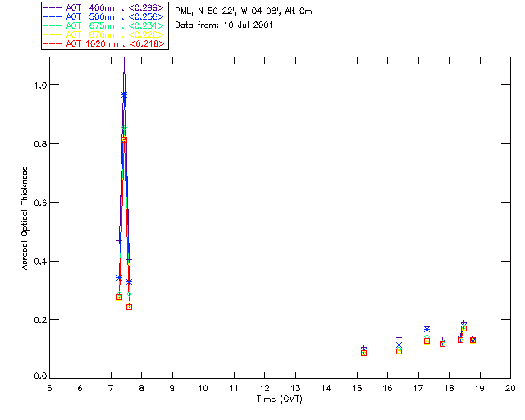525x420 pixels.
Task: Click the x-axis label 10
Action: (x=203, y=388)
